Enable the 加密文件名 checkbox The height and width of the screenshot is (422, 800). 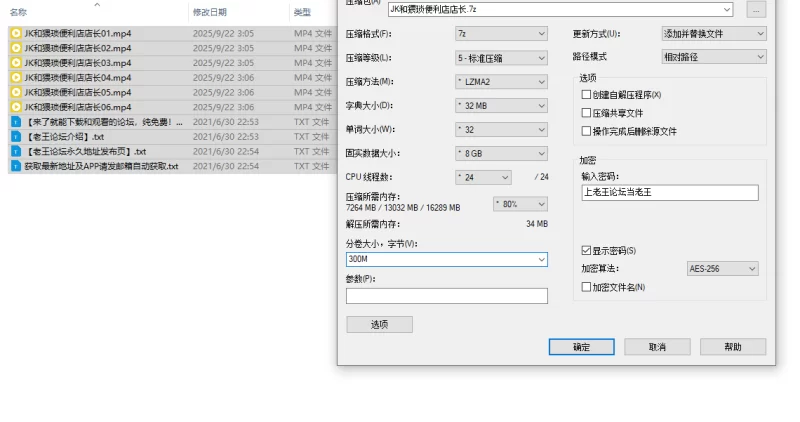(586, 287)
